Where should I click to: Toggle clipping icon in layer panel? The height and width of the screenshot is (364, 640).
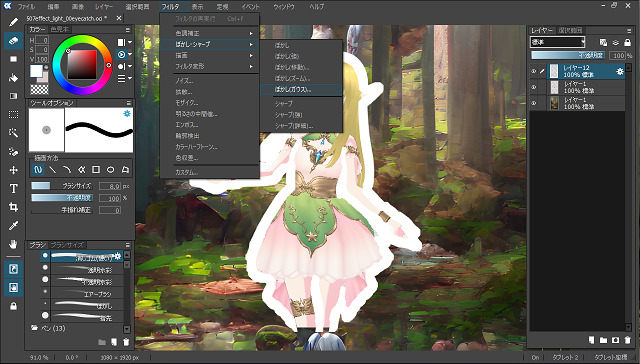pyautogui.click(x=616, y=42)
